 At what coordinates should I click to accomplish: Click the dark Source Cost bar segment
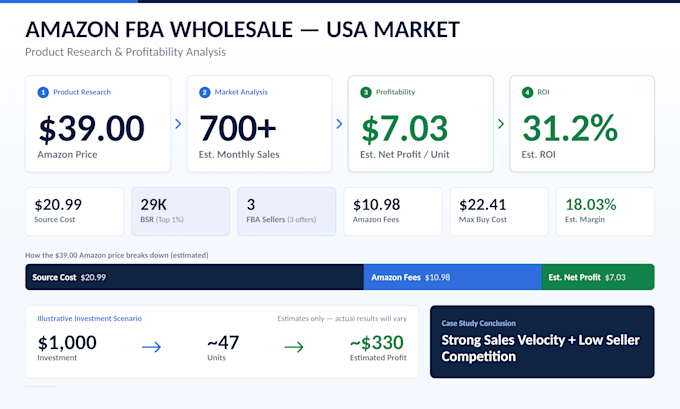[194, 277]
